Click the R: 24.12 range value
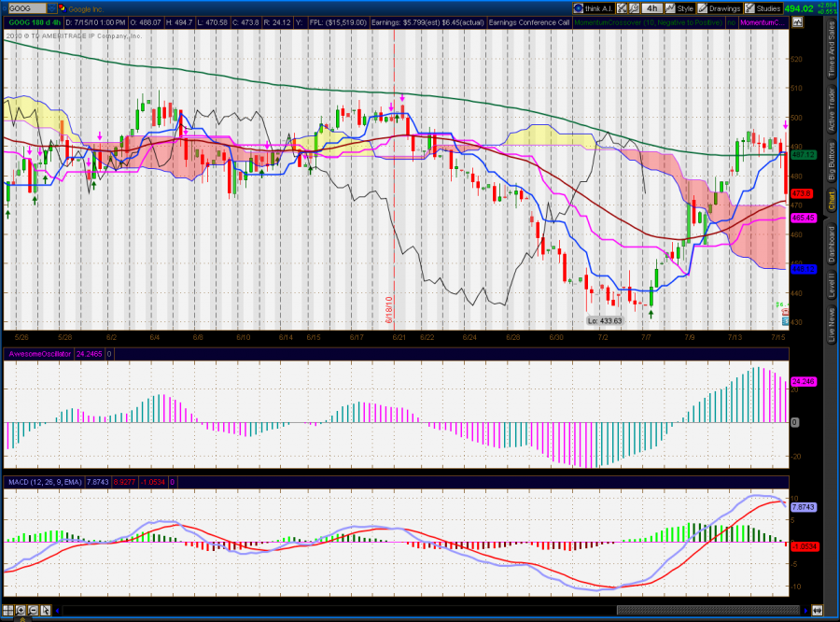Screen dimensions: 840x622 point(277,22)
